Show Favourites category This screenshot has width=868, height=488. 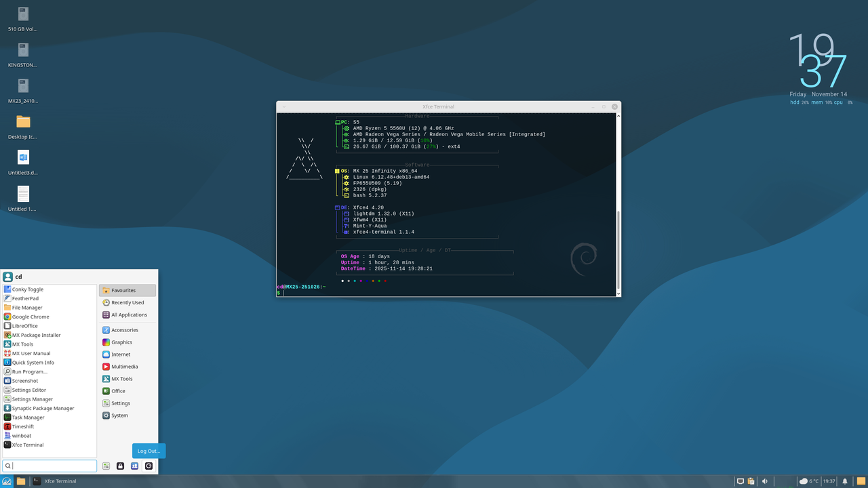coord(127,290)
